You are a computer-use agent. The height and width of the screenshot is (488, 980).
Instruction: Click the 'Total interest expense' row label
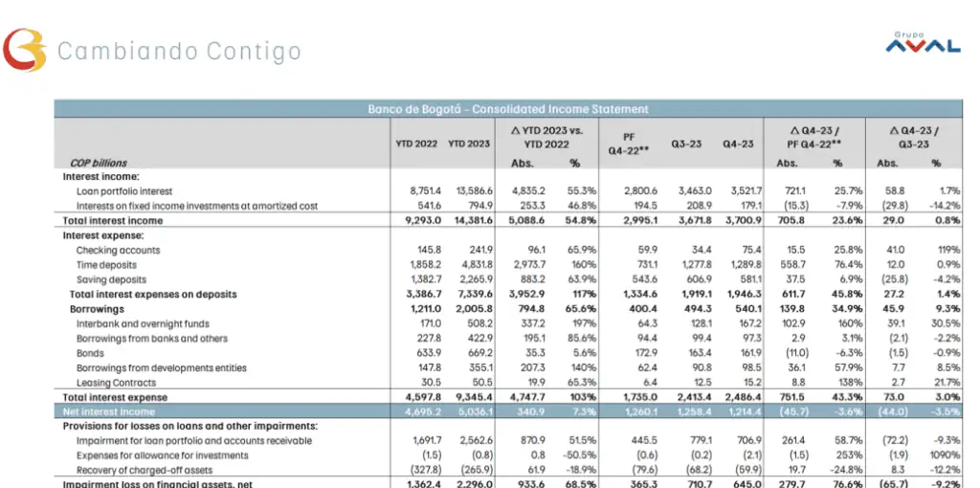(115, 397)
